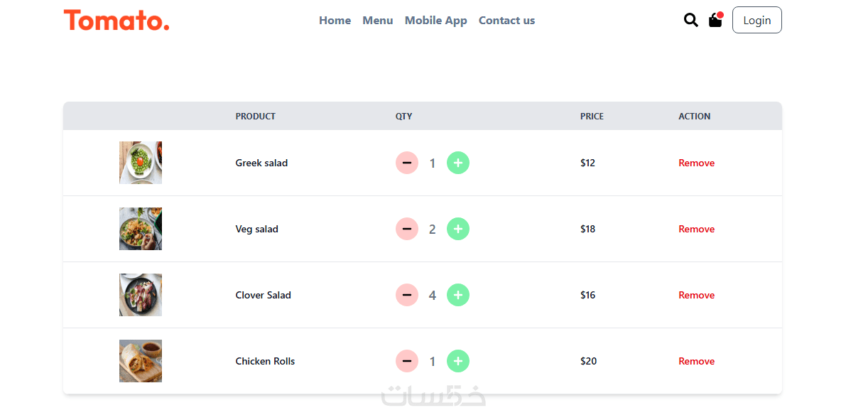Decrease Chicken Rolls quantity
Screen dimensions: 868x415
point(407,361)
